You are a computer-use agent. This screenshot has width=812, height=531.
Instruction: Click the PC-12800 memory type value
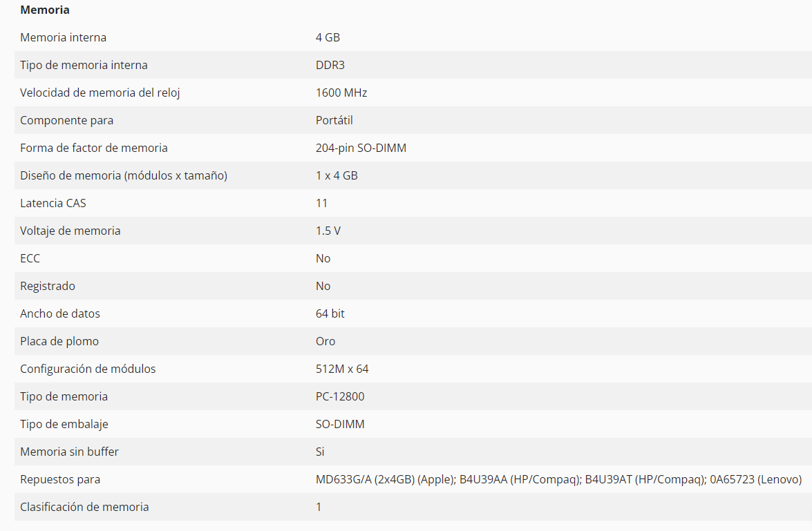(x=340, y=396)
